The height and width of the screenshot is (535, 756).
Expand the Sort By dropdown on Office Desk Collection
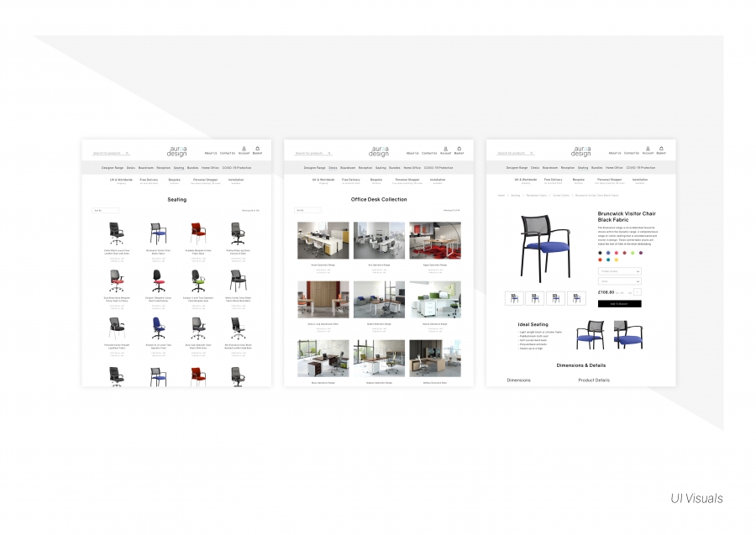point(307,210)
